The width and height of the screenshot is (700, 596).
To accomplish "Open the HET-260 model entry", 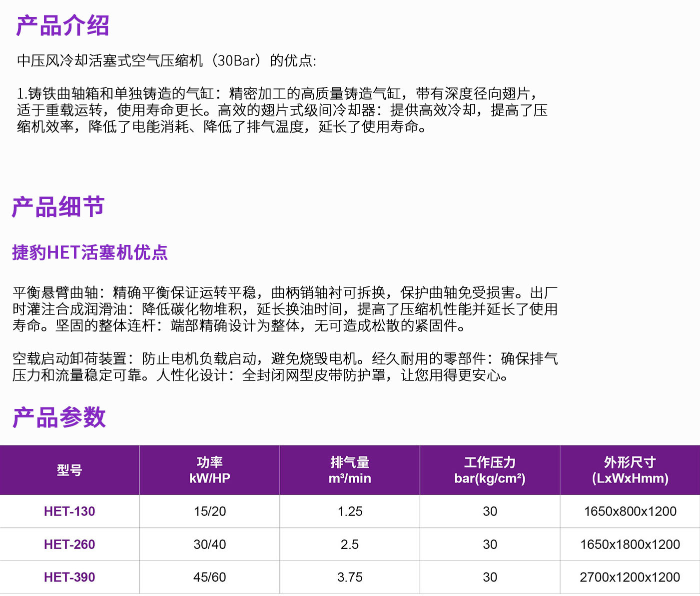I will 69,544.
